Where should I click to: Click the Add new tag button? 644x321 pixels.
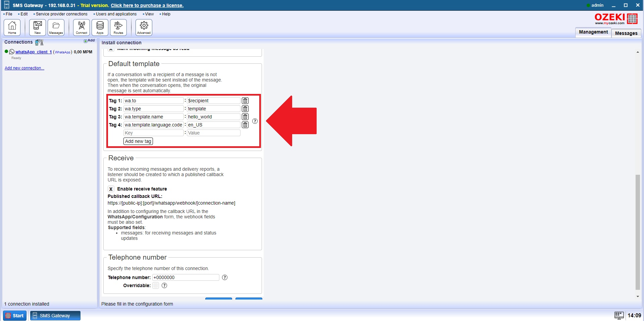(x=138, y=141)
